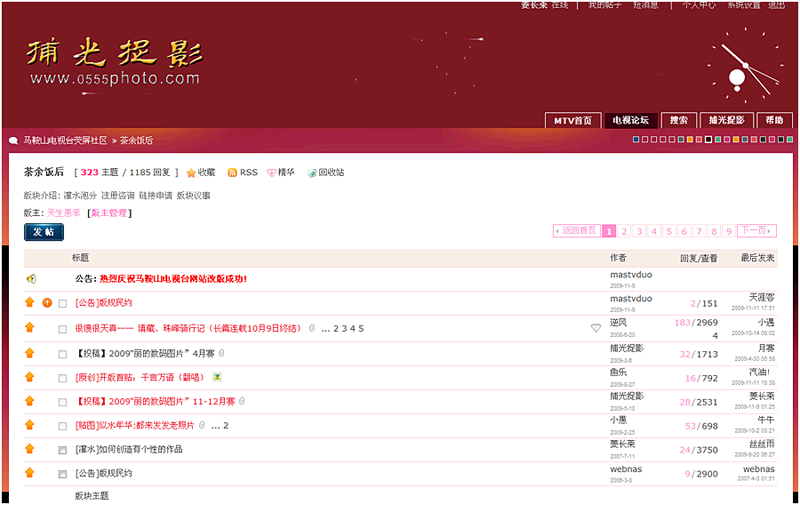Open the 版主管理 link
The height and width of the screenshot is (505, 800).
point(110,213)
